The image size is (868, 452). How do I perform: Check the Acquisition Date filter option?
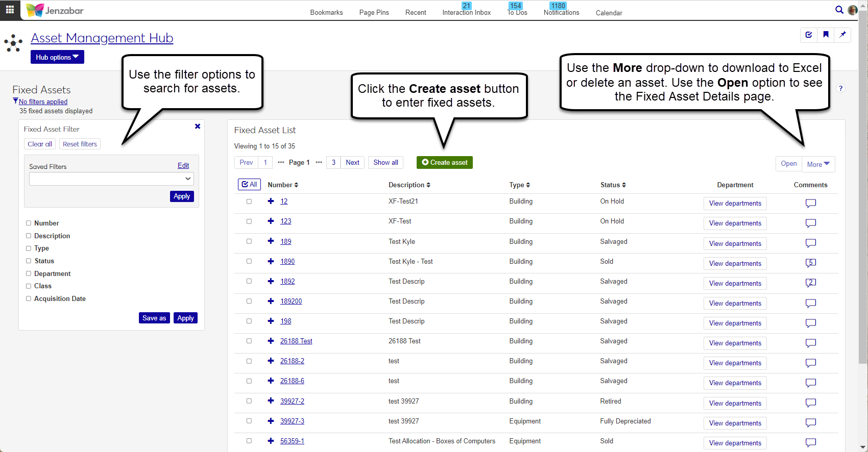(x=29, y=298)
